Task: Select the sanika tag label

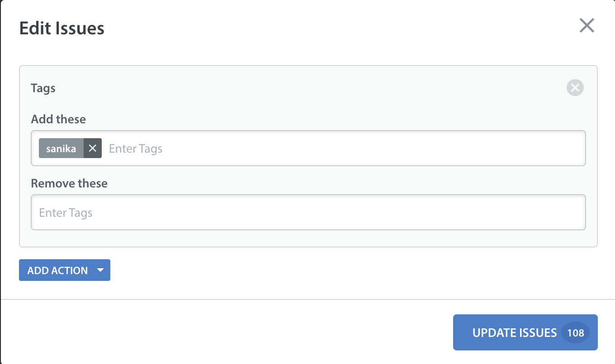Action: point(61,148)
